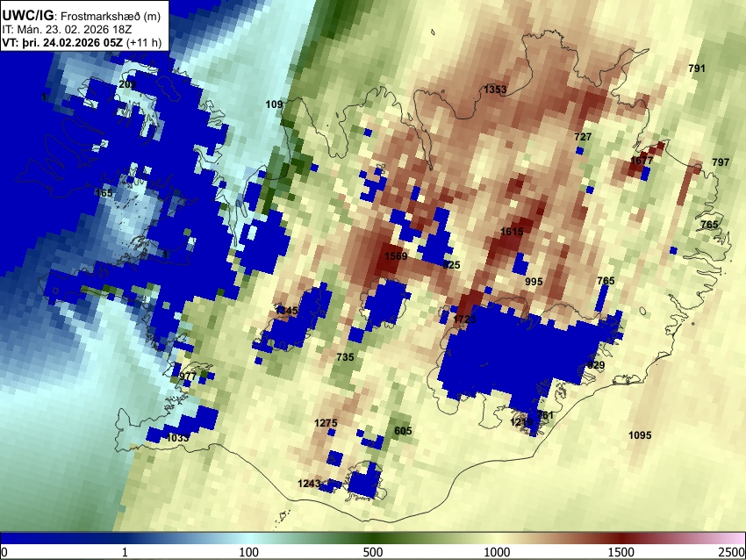
Task: Click the color scale label 100
Action: coord(249,552)
